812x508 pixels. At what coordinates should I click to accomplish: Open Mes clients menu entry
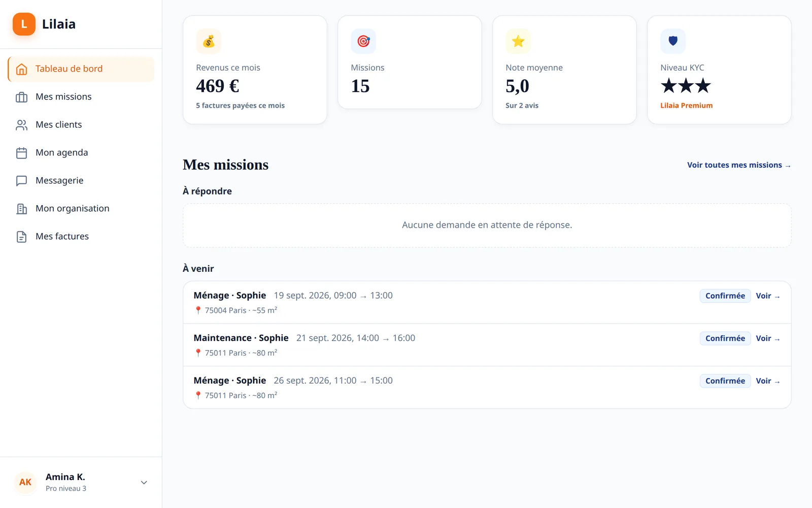tap(81, 125)
